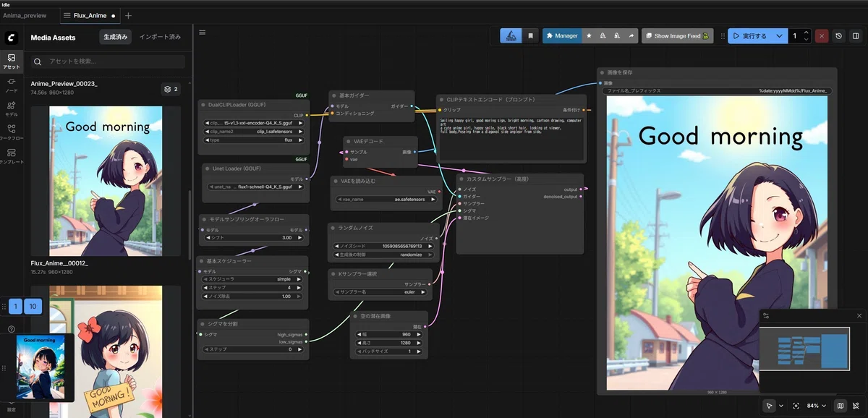
Task: Open the ComfyUI logo menu
Action: [12, 38]
